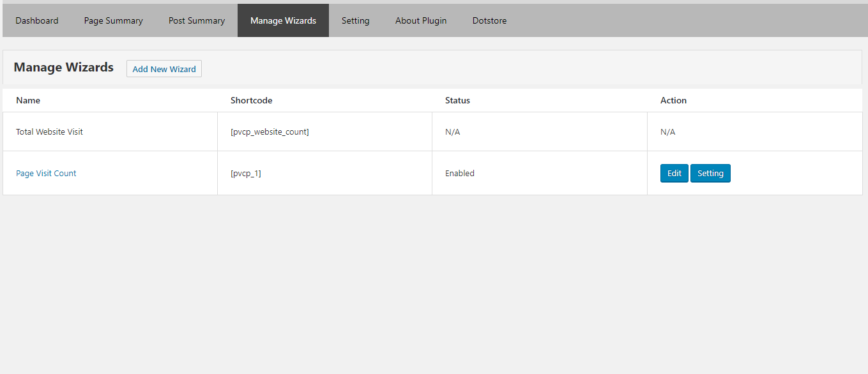Image resolution: width=868 pixels, height=374 pixels.
Task: Open the Setting tab in top navigation
Action: coord(355,20)
